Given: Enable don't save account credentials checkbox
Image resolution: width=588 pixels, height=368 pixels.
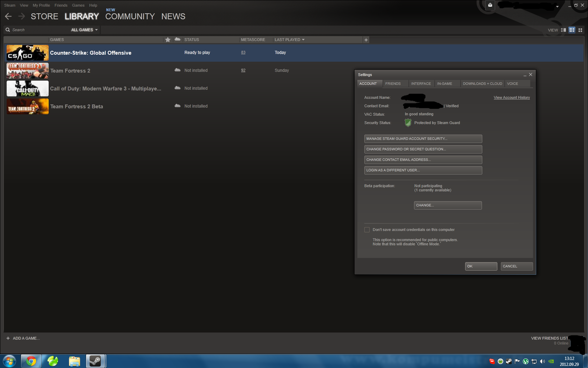Looking at the screenshot, I should pyautogui.click(x=367, y=230).
